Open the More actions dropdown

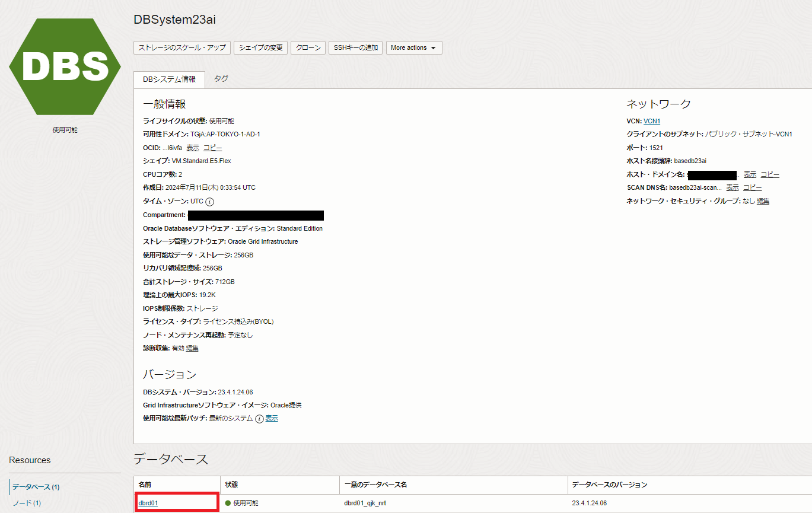[413, 47]
